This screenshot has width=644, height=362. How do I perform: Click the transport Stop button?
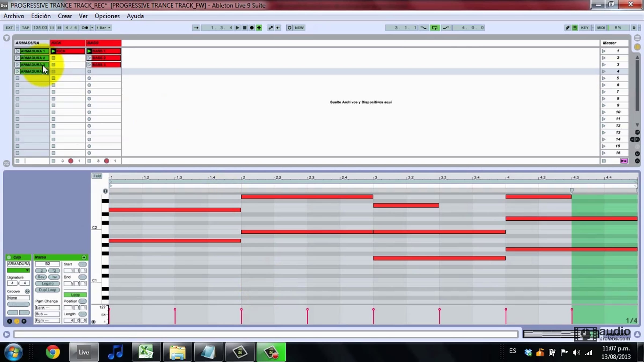[244, 28]
